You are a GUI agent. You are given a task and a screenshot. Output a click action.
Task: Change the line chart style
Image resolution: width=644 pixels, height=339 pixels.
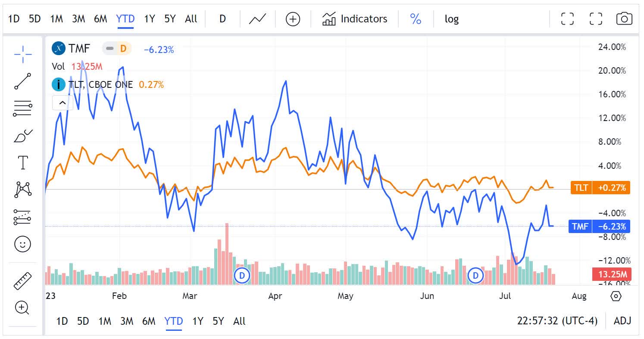(257, 19)
